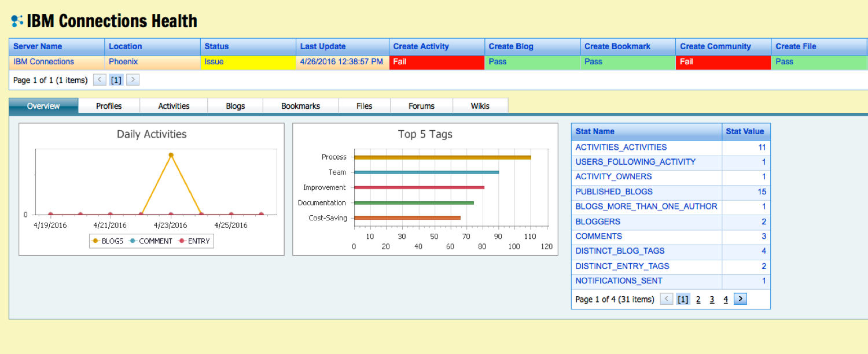Sort by Last Update column header
The image size is (868, 354).
point(343,46)
